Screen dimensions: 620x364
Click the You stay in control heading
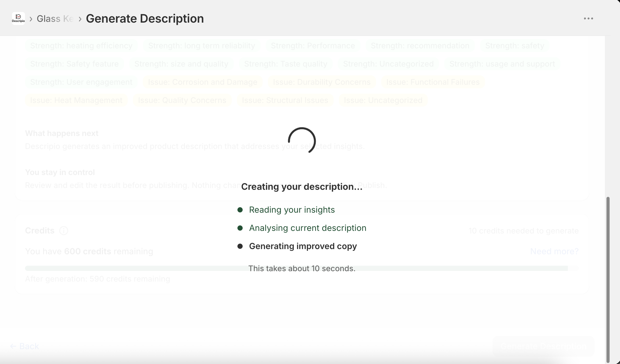tap(60, 172)
